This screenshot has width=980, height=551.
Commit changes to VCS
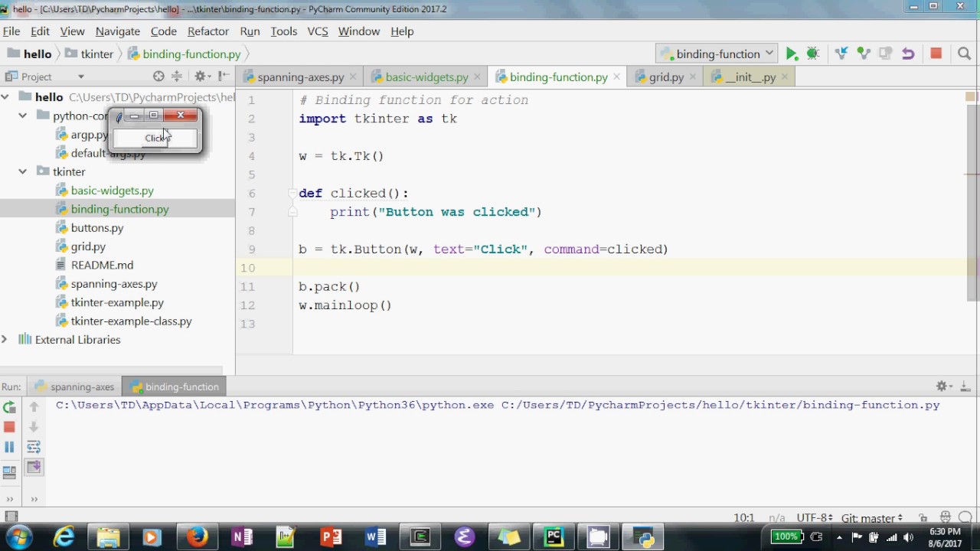(864, 54)
